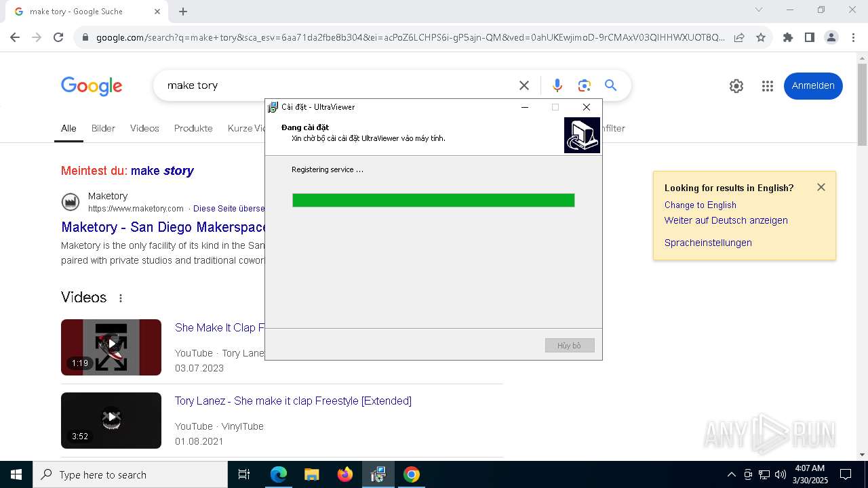The height and width of the screenshot is (488, 868).
Task: Open the tab search chevron
Action: pyautogui.click(x=759, y=9)
